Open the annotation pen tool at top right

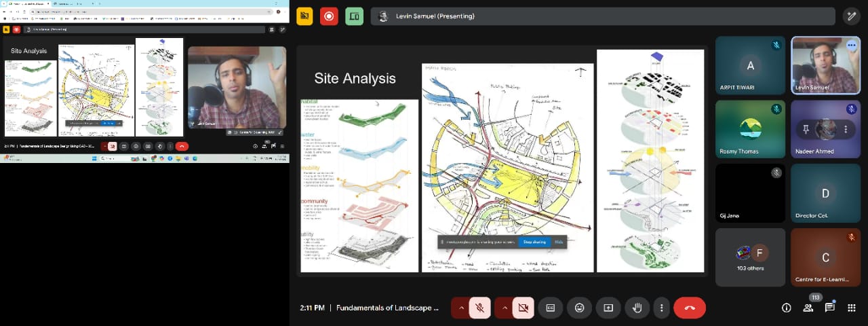click(x=850, y=16)
